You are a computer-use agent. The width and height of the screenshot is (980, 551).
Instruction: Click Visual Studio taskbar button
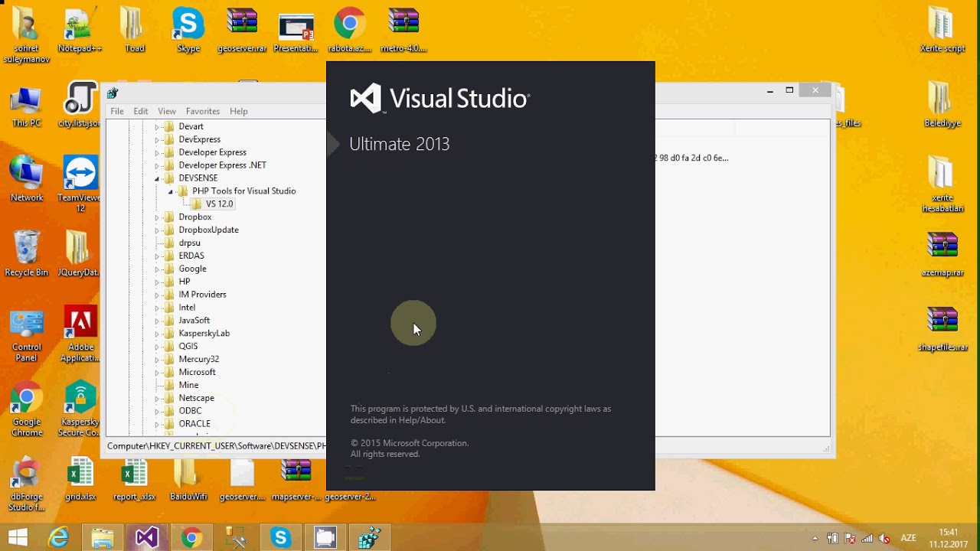click(146, 537)
